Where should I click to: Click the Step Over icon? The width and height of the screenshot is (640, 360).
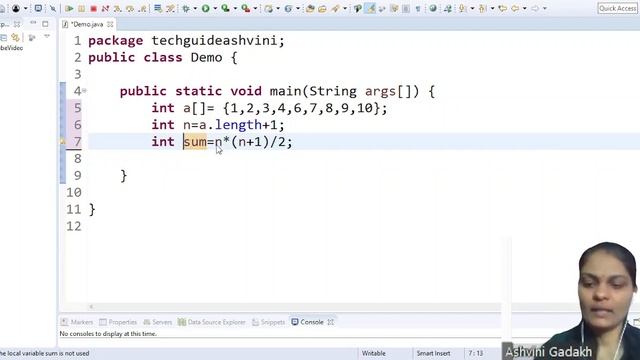click(130, 8)
